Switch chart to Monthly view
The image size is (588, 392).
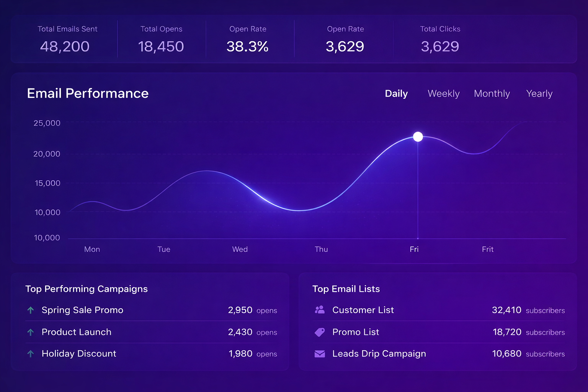[x=492, y=94]
